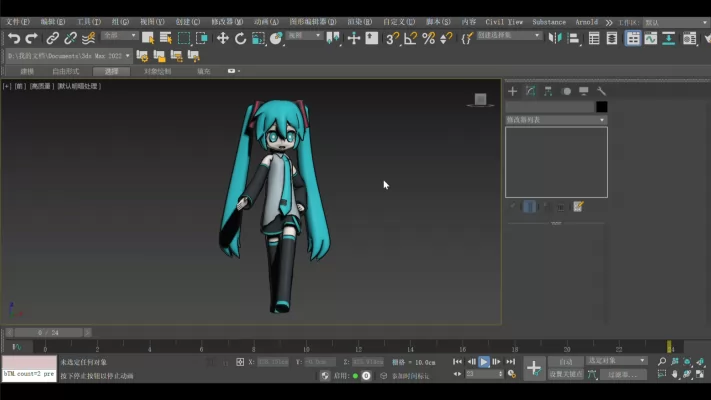
Task: Click the Undo arrow icon
Action: pyautogui.click(x=14, y=39)
